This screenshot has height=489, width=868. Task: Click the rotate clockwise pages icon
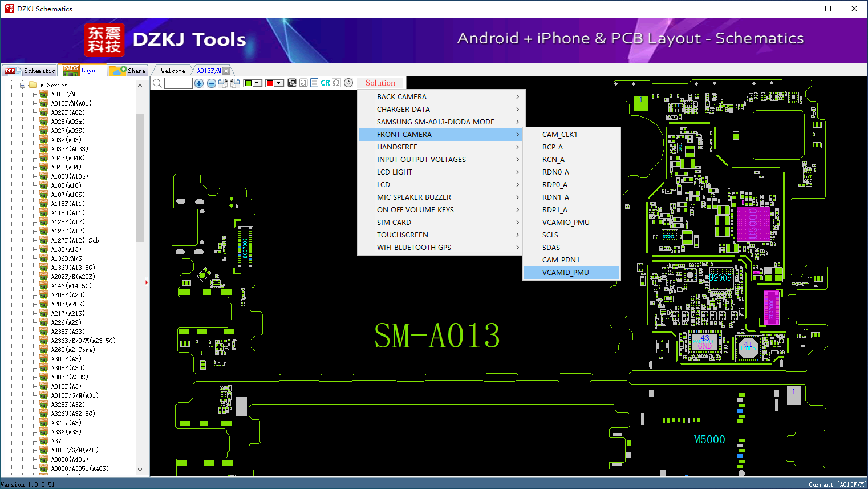point(223,83)
